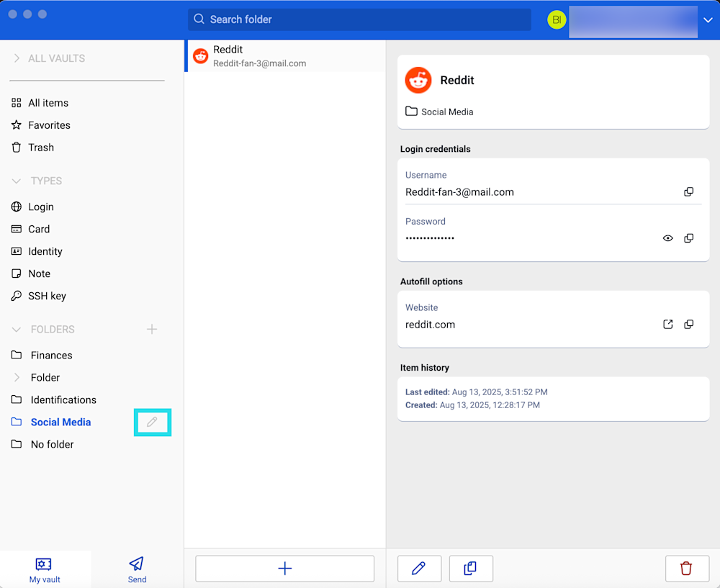Edit the Social Media folder pencil
This screenshot has height=588, width=720.
click(152, 422)
